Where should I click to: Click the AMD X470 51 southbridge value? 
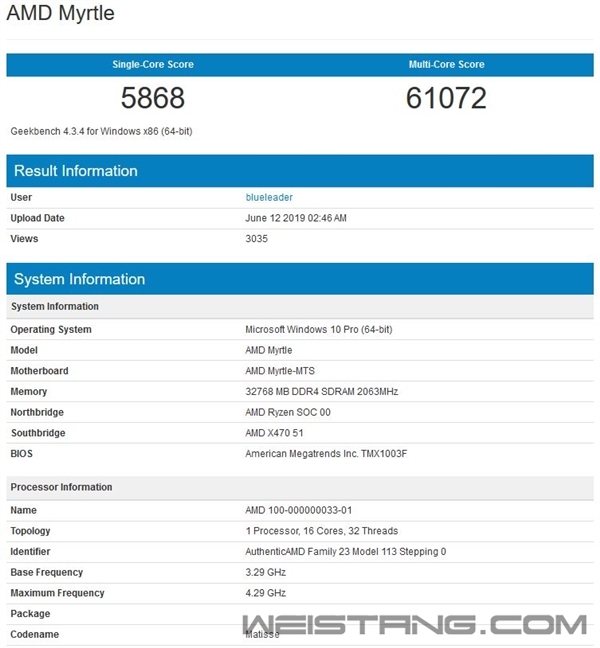tap(276, 433)
